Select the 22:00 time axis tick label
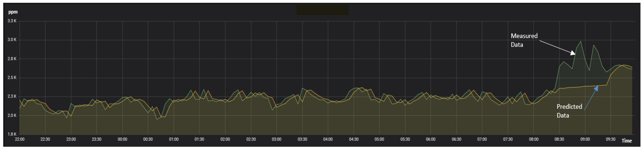Viewport: 644px width, 151px height. click(x=20, y=139)
